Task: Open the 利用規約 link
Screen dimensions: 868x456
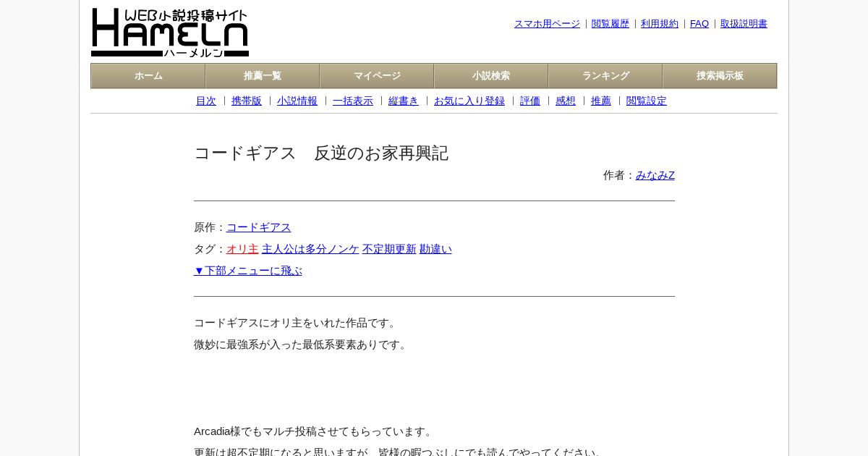Action: (660, 24)
